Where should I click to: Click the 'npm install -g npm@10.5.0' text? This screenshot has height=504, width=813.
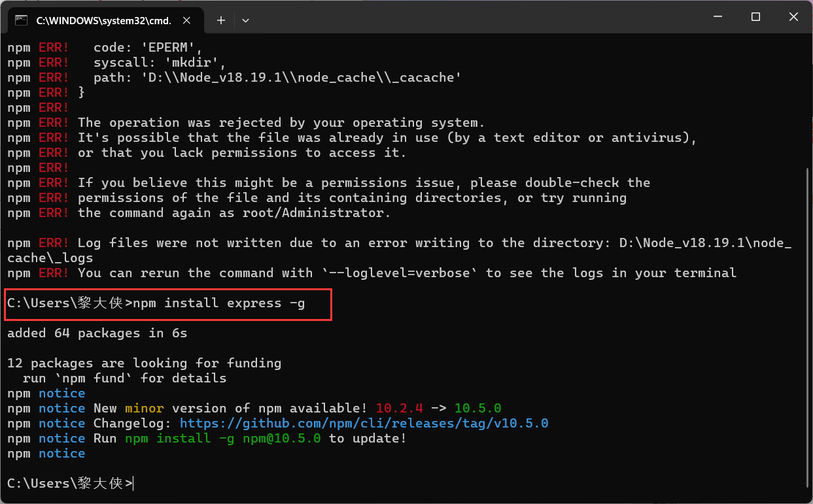point(223,439)
